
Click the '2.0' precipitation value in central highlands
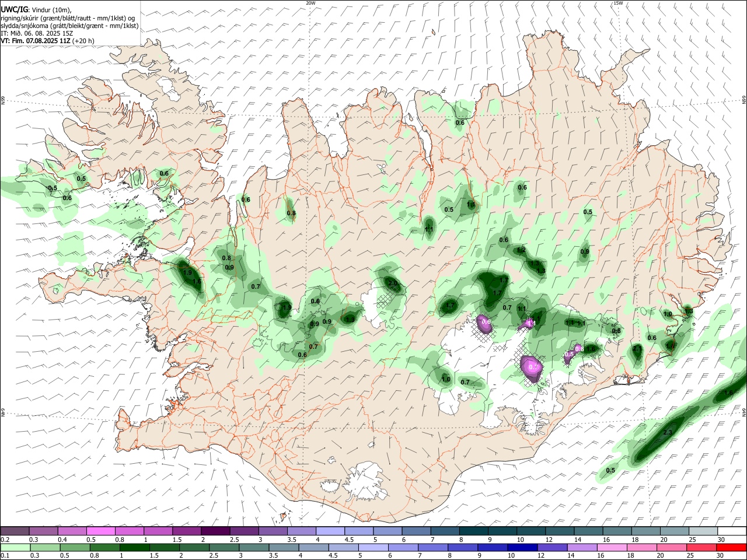(x=393, y=283)
